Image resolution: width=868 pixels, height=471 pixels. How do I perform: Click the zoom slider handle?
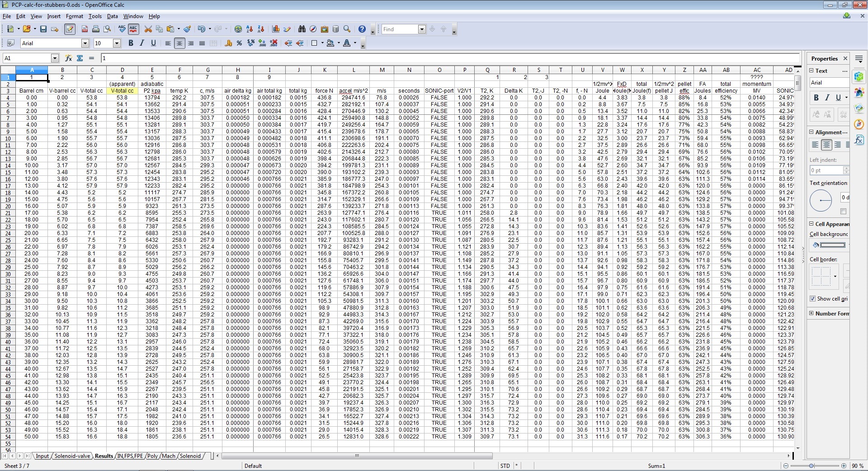[812, 466]
